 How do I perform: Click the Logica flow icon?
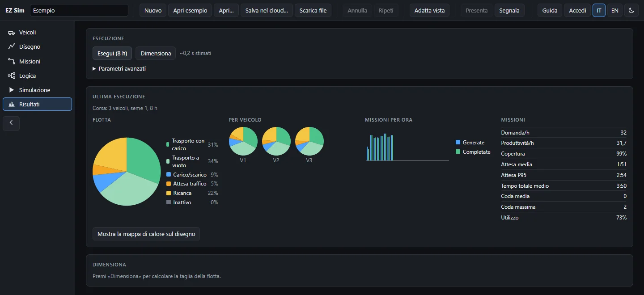(x=12, y=76)
